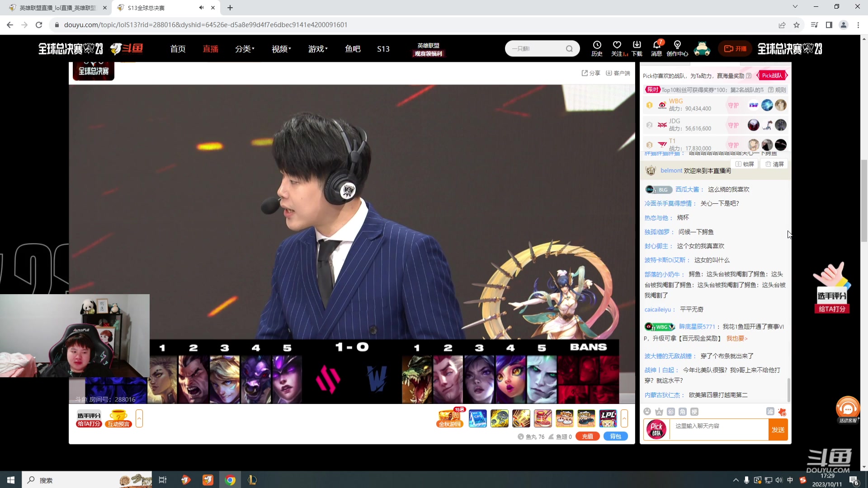Toggle the 中 input method indicator

click(x=790, y=480)
